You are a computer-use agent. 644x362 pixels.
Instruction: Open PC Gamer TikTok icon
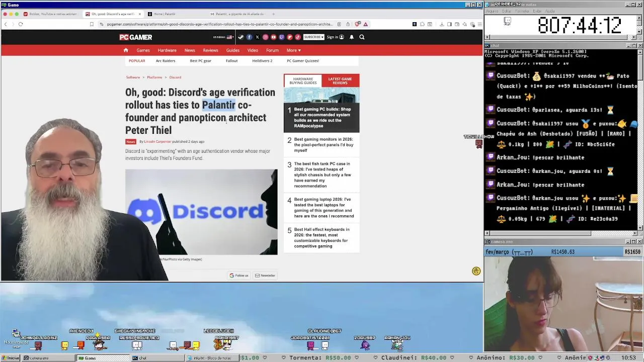pos(297,37)
